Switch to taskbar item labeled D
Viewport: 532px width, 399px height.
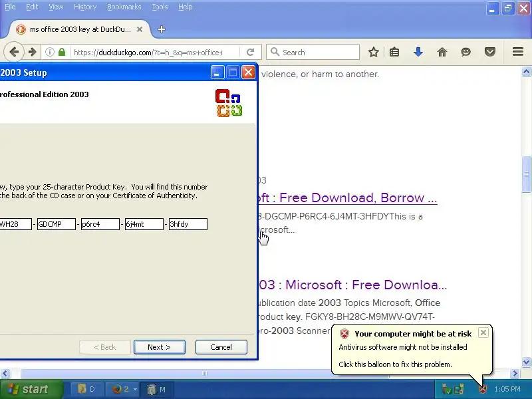point(86,389)
